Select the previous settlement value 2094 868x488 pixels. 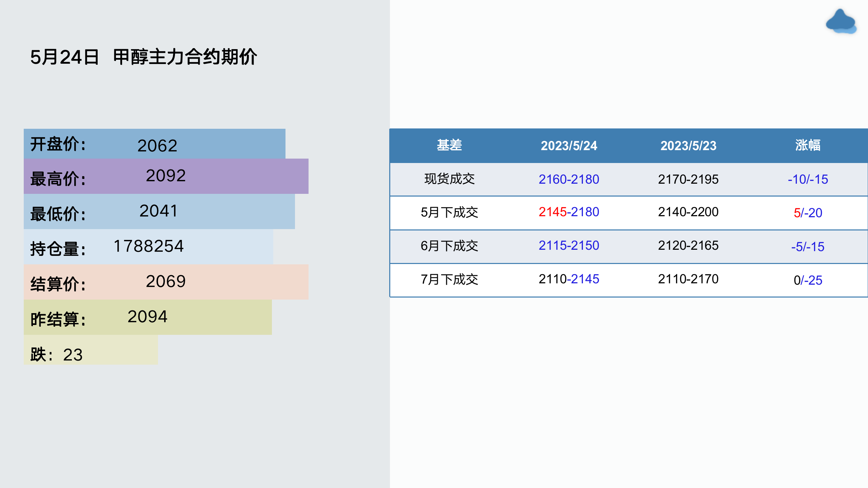tap(147, 317)
